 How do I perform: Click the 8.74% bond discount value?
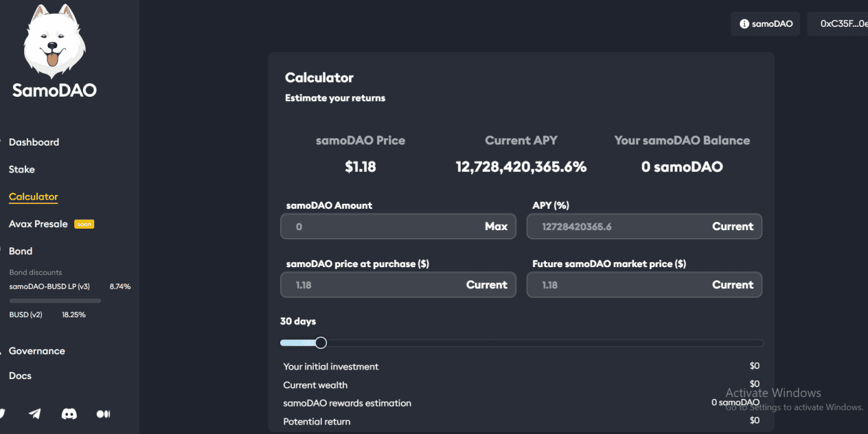120,286
